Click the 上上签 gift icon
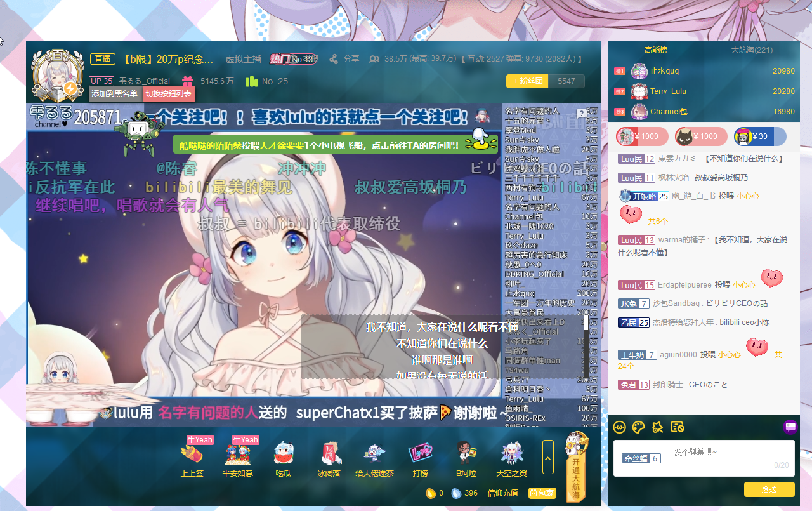812x511 pixels. [x=192, y=453]
